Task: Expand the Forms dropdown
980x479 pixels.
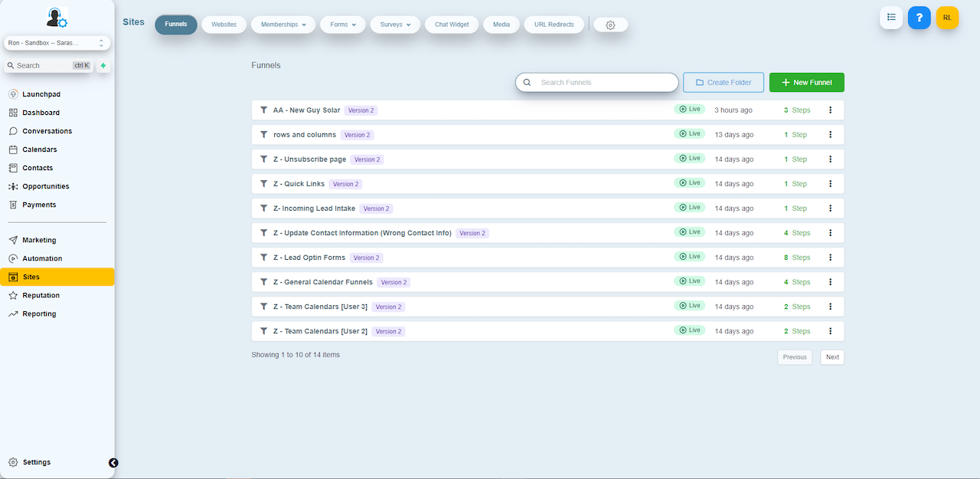Action: 343,25
